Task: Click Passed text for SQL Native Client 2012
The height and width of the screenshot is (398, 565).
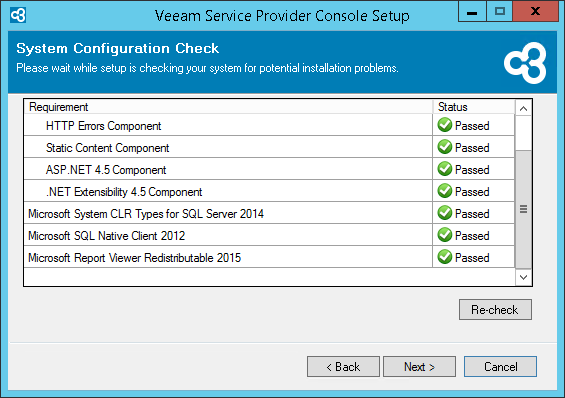Action: pos(472,236)
